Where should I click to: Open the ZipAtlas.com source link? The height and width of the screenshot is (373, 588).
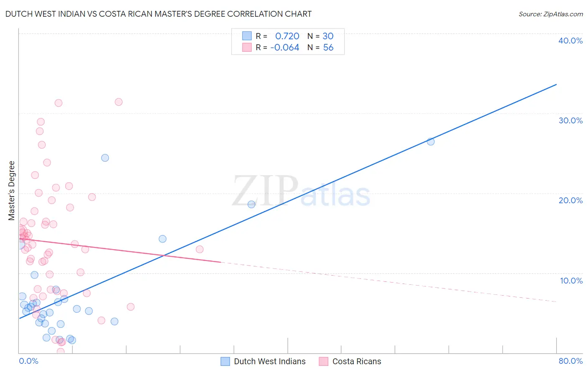coord(551,14)
